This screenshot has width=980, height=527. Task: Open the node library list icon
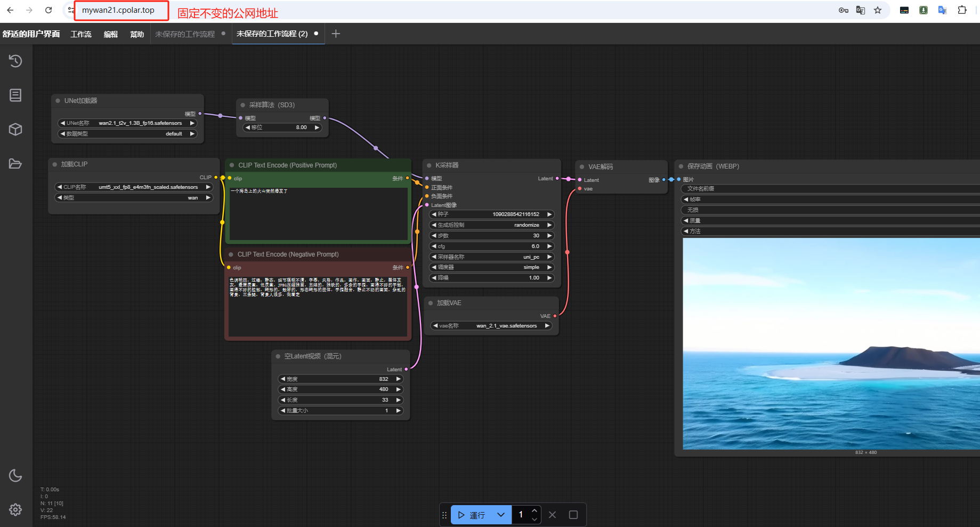pyautogui.click(x=15, y=95)
